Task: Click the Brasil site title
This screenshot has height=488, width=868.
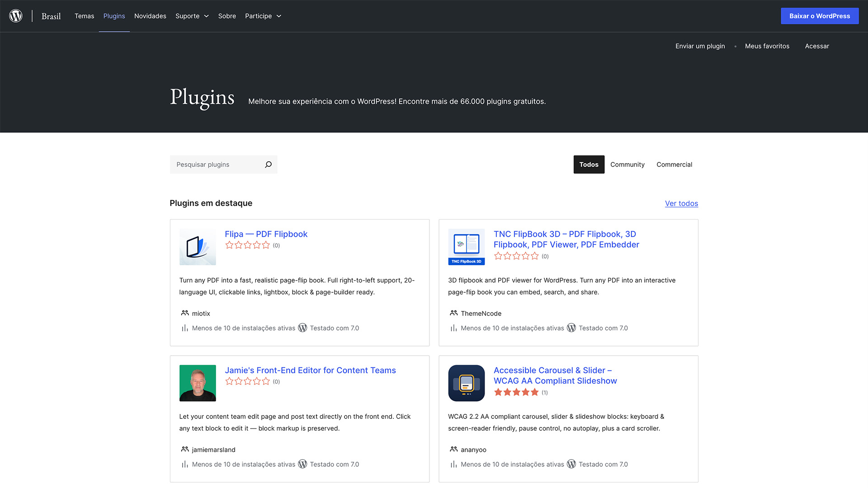Action: pos(51,16)
